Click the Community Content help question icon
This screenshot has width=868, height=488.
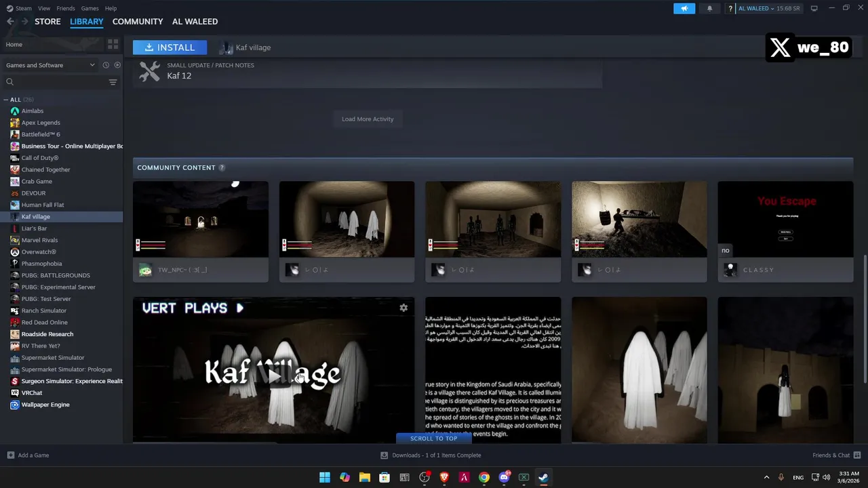[222, 167]
